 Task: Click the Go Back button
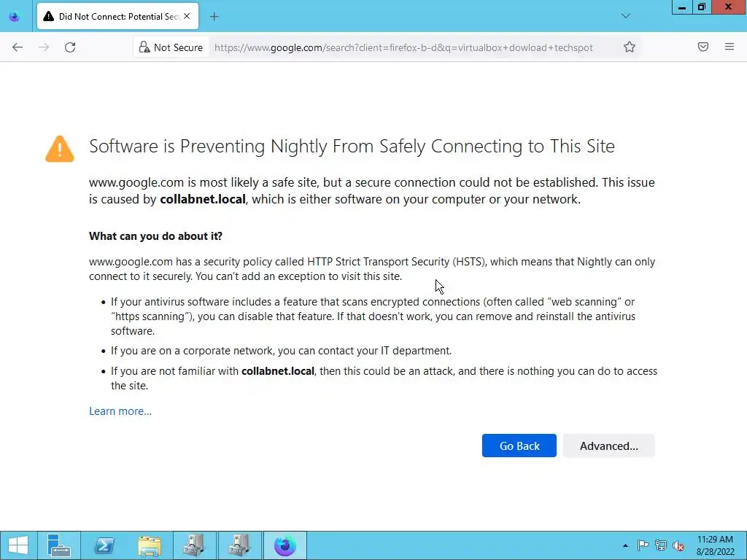[x=519, y=446]
